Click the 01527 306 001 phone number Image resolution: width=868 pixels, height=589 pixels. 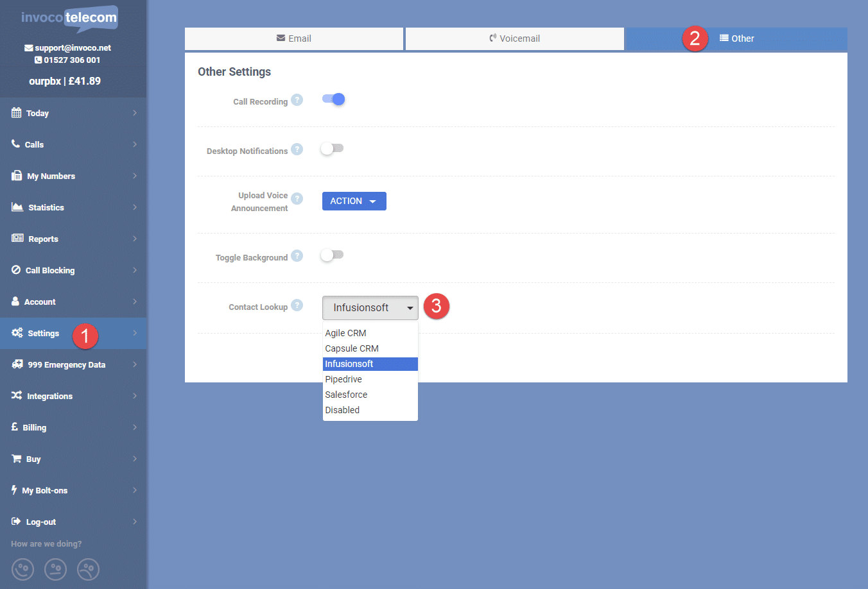pos(72,60)
